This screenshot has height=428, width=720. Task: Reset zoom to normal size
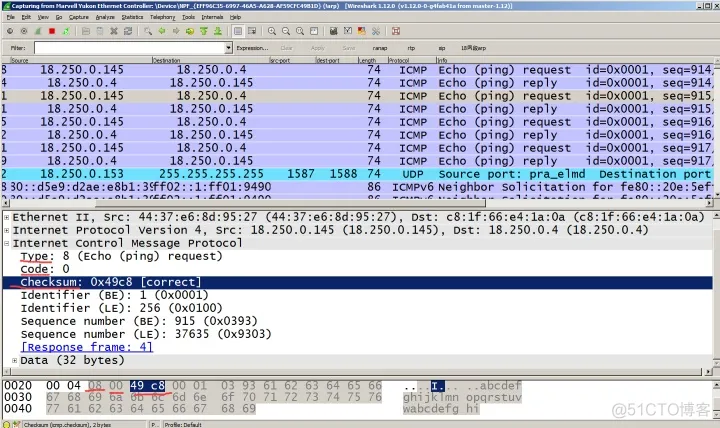point(300,31)
